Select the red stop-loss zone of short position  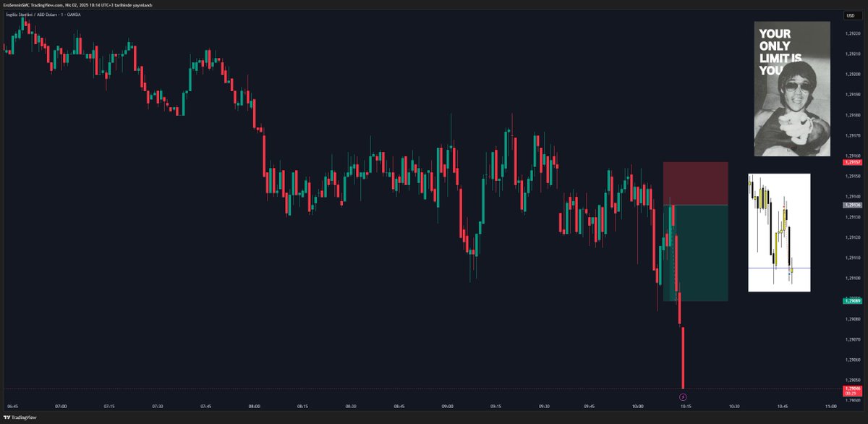[x=695, y=183]
